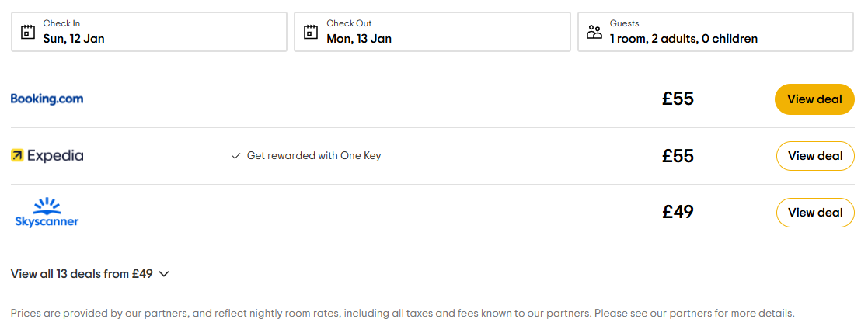The image size is (868, 333).
Task: Click Booking.com £55 price
Action: pyautogui.click(x=678, y=99)
